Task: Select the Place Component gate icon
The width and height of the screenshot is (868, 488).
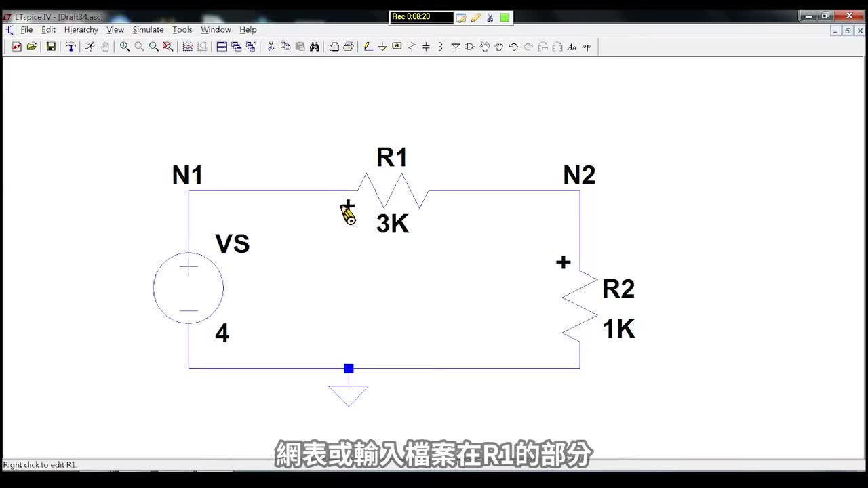Action: [x=469, y=47]
